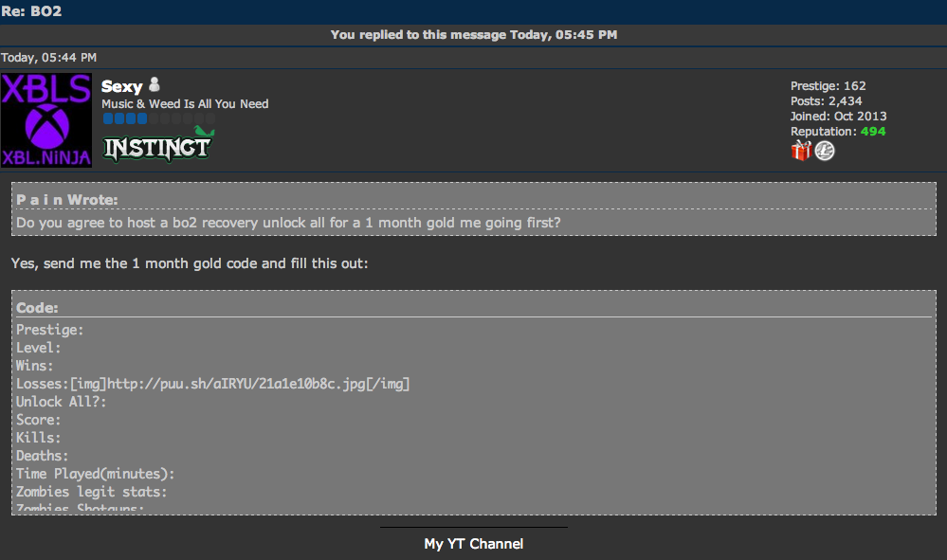Screen dimensions: 947x560
Task: Click the INSTINCT group badge image
Action: click(158, 145)
